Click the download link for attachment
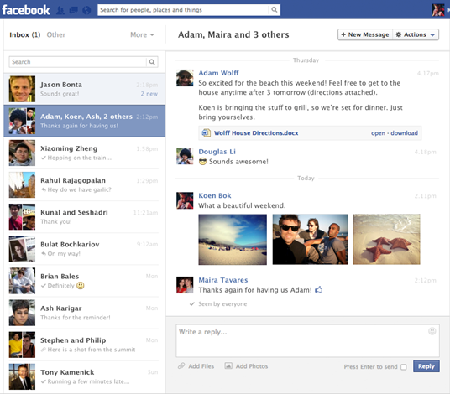 (x=404, y=133)
